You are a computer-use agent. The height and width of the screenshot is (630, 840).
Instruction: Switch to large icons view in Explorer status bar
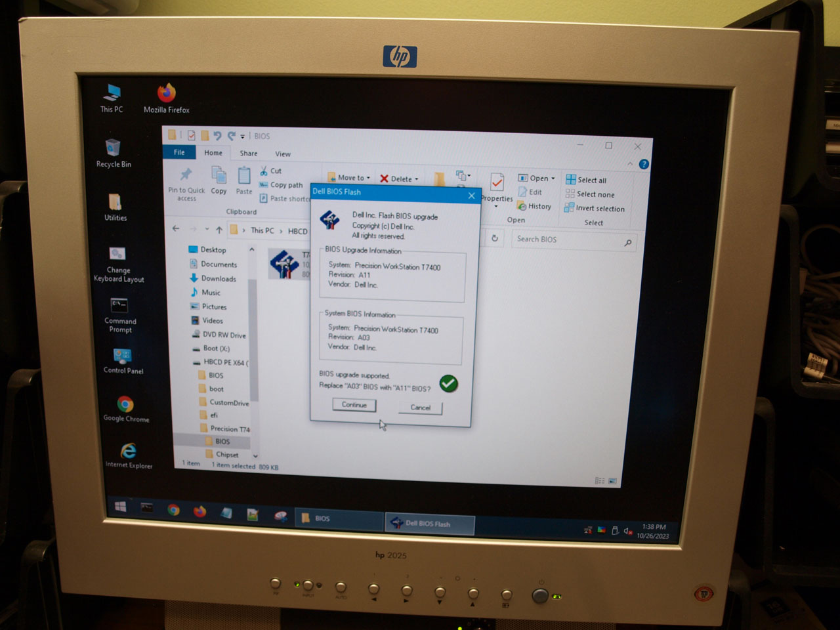tap(612, 481)
